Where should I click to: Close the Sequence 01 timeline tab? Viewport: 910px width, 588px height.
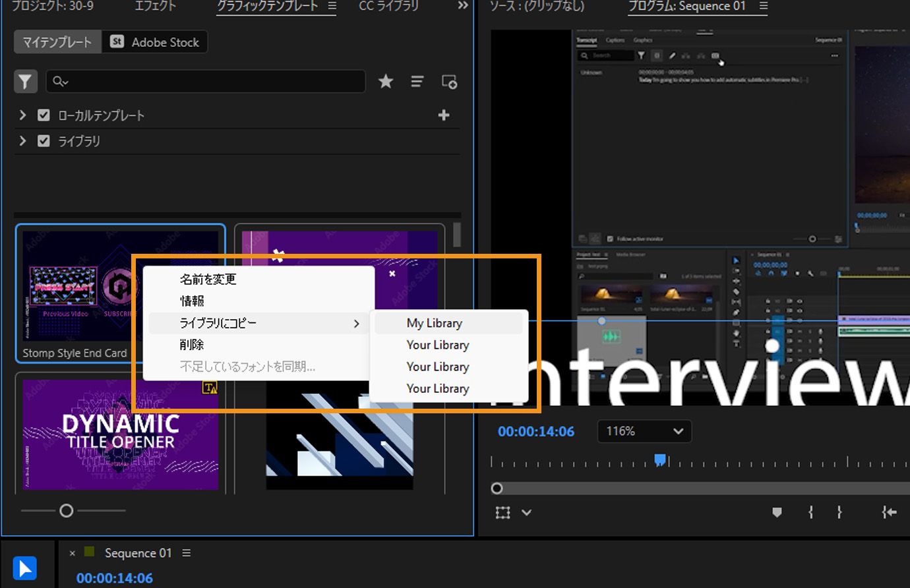[x=73, y=553]
